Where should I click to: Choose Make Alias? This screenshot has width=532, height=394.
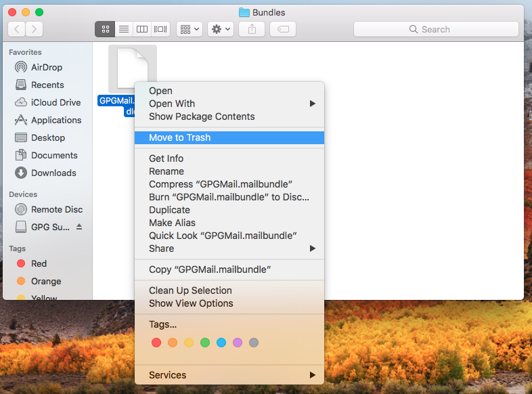click(229, 223)
